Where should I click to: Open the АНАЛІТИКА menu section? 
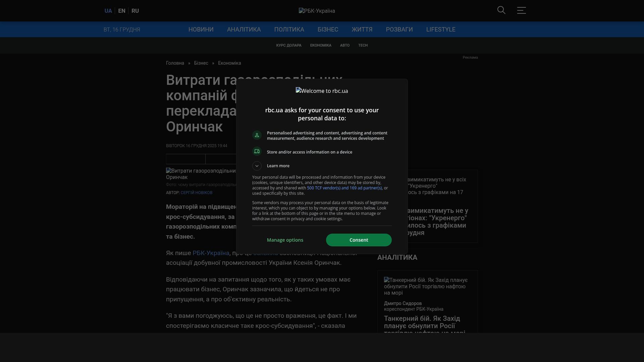(x=244, y=29)
